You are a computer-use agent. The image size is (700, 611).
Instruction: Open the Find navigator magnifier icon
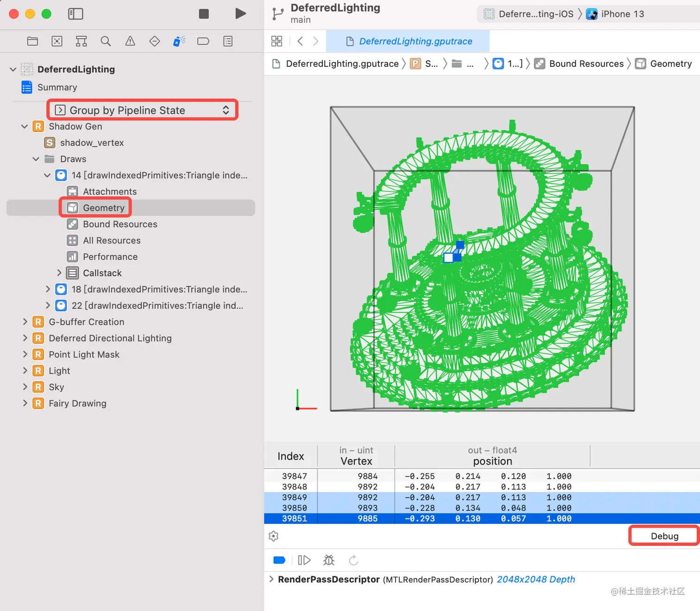[x=106, y=41]
